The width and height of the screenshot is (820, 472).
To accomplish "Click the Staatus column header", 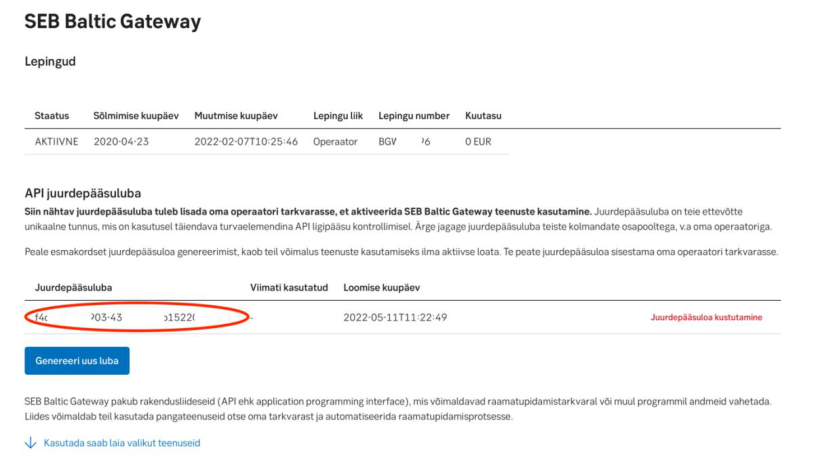I will pos(52,116).
